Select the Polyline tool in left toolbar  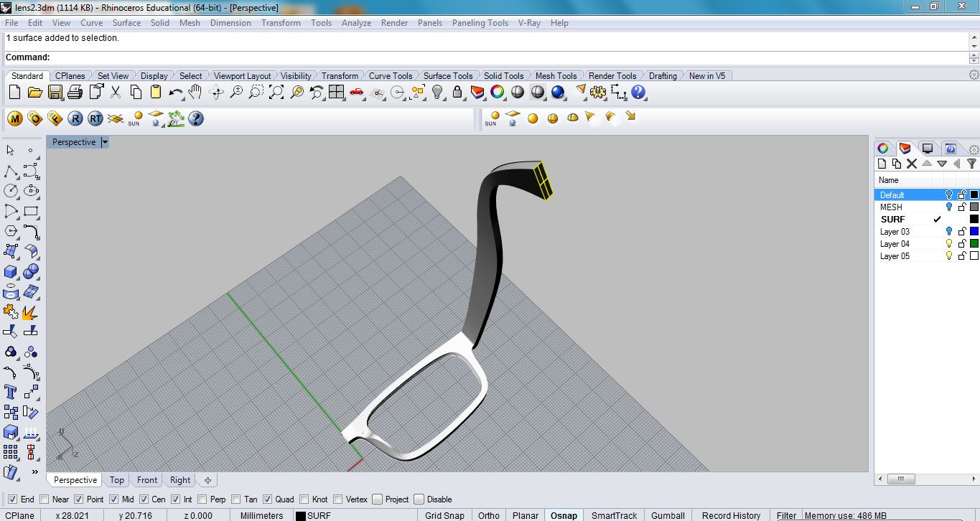pos(11,171)
